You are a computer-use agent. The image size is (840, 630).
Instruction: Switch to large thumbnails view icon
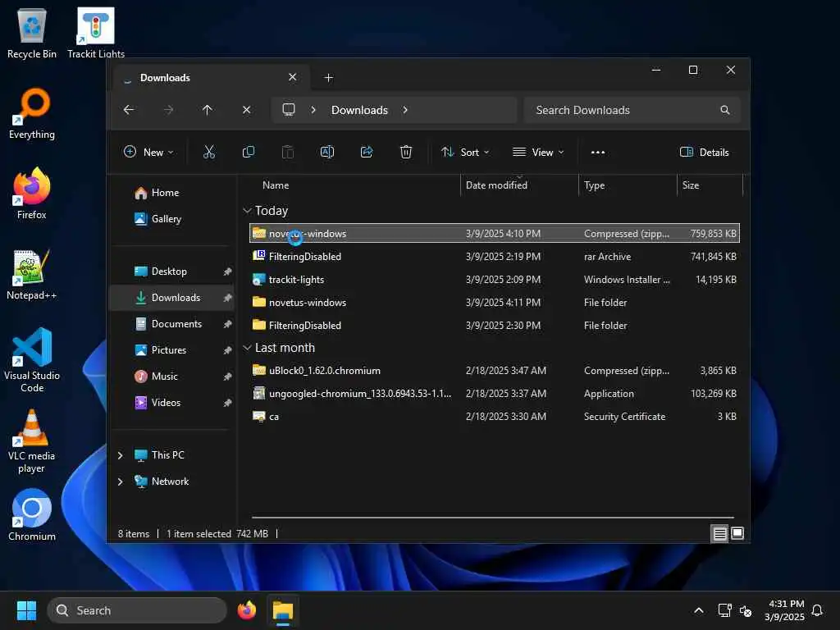point(737,533)
